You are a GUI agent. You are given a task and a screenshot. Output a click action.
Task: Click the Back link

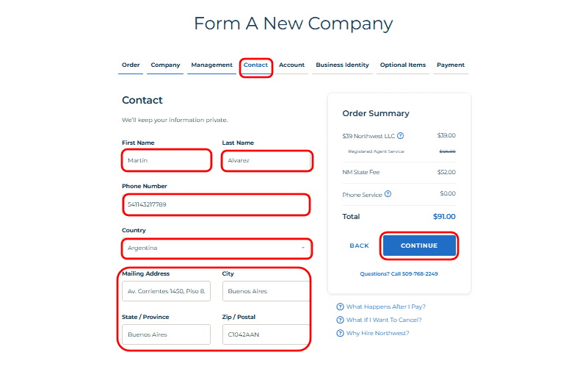tap(359, 246)
